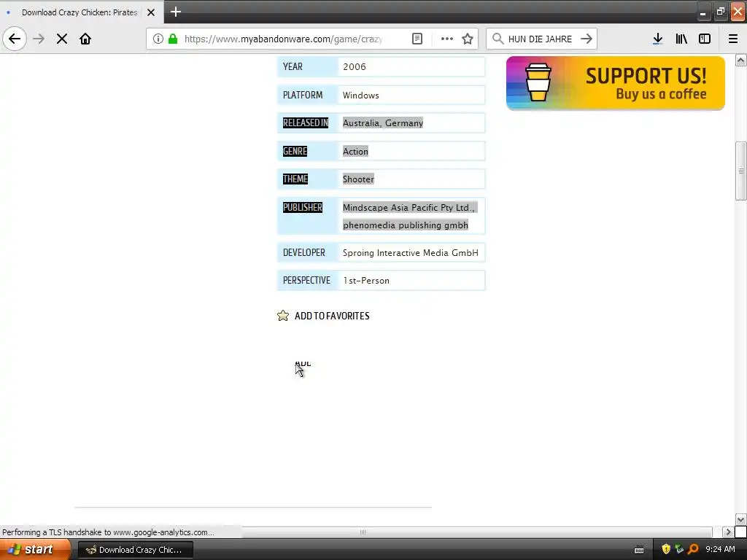The height and width of the screenshot is (560, 747).
Task: Click the horizontal scrollbar thumb
Action: point(363,532)
